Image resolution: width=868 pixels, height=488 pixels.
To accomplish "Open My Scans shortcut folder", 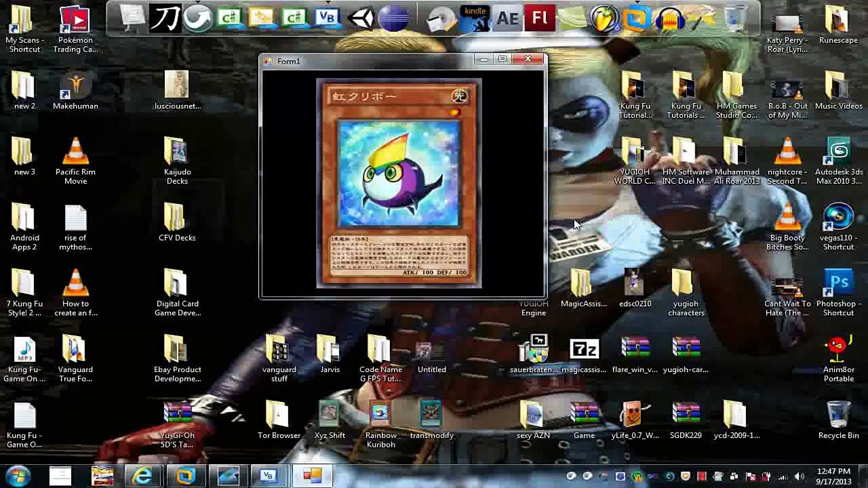I will tap(24, 30).
